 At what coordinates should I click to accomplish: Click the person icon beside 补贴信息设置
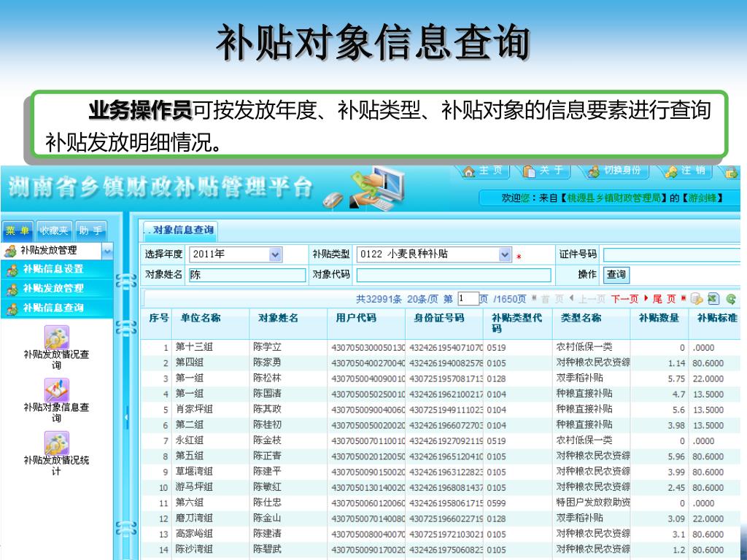pyautogui.click(x=12, y=270)
